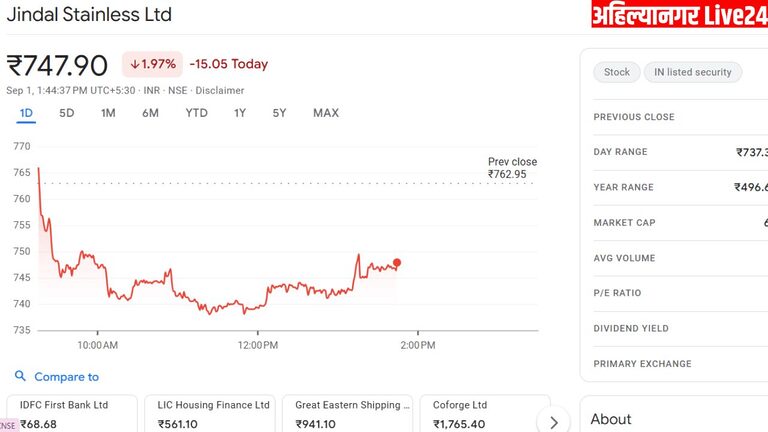
Task: Click the next arrow in comparison carousel
Action: pyautogui.click(x=553, y=420)
